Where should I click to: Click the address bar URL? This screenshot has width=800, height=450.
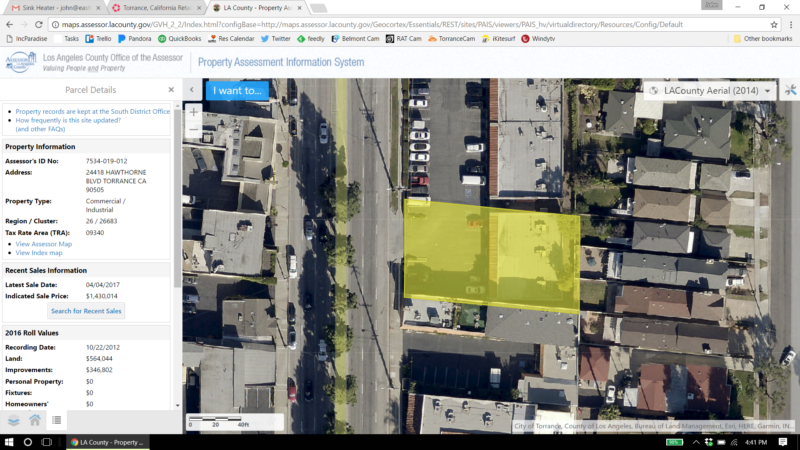pyautogui.click(x=371, y=24)
